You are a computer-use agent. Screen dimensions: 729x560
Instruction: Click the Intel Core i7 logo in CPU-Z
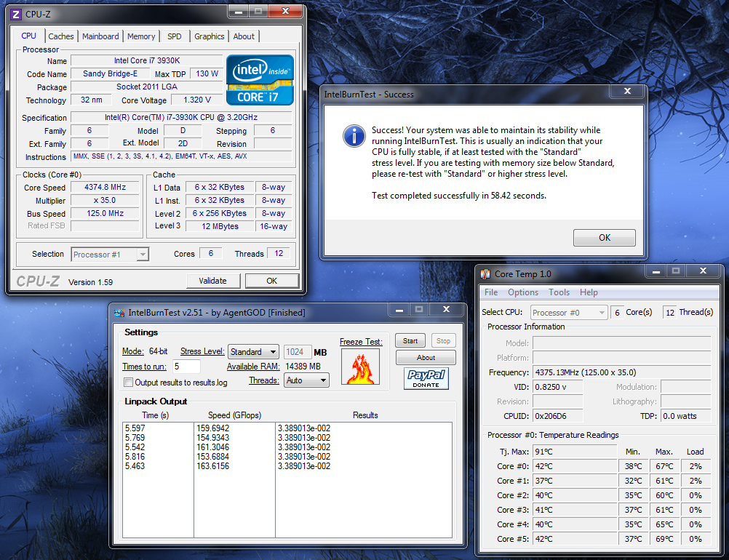260,80
